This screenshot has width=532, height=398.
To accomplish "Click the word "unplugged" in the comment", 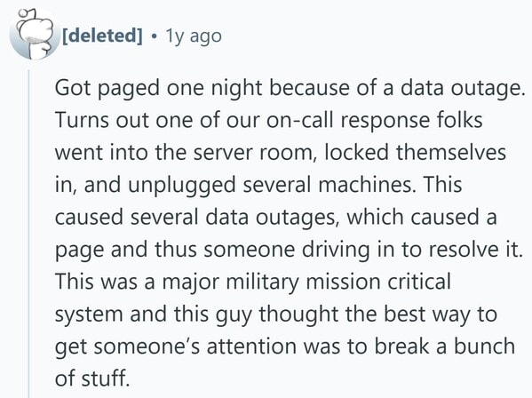I will [x=181, y=186].
